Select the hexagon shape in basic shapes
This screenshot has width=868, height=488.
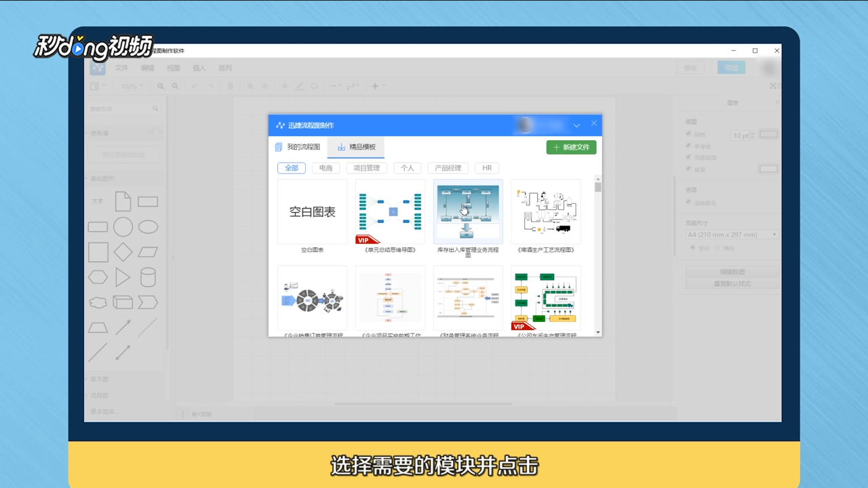[98, 277]
